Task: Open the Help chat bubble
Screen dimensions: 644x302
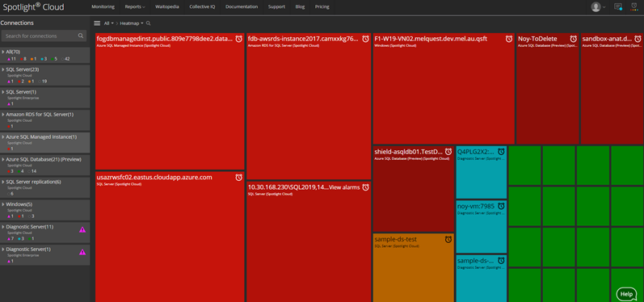Action: click(x=626, y=294)
